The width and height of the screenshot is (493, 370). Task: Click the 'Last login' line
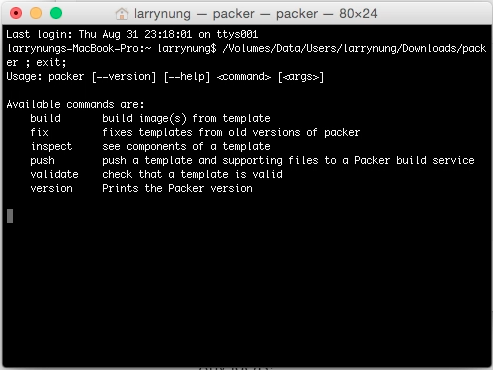pos(132,34)
